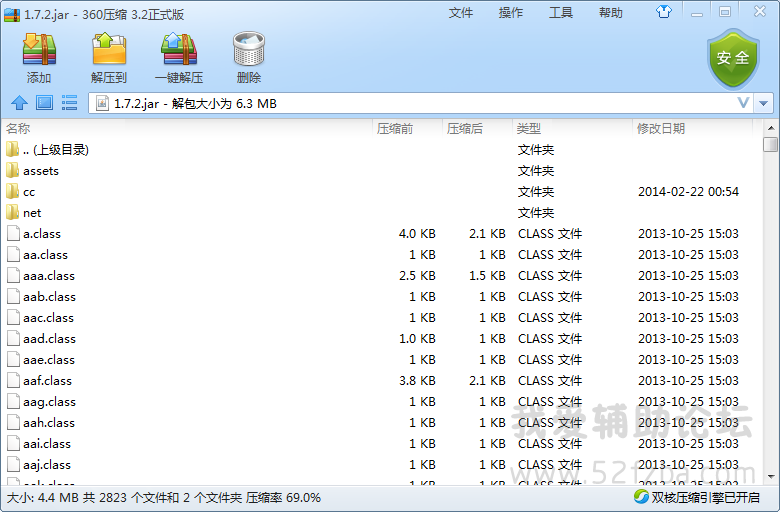The image size is (780, 512).
Task: Open the 工具 menu
Action: tap(561, 12)
